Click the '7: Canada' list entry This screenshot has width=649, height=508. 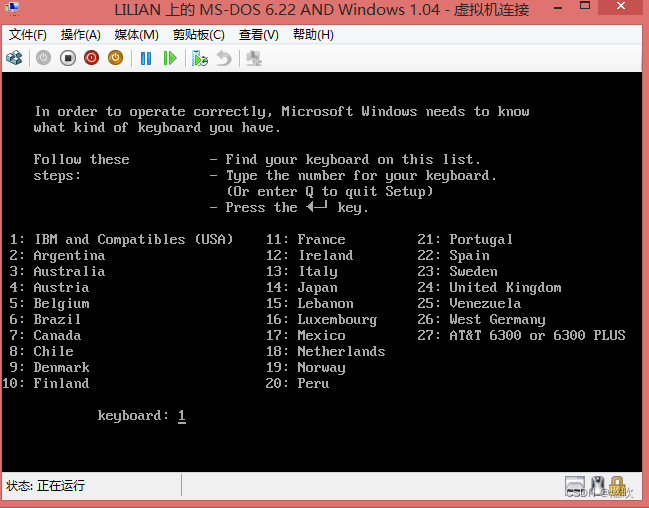45,335
